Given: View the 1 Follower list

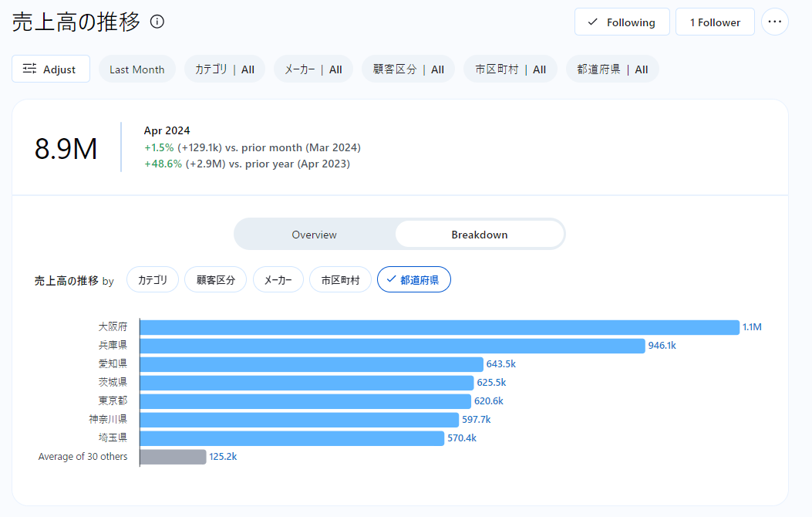Looking at the screenshot, I should [x=714, y=22].
